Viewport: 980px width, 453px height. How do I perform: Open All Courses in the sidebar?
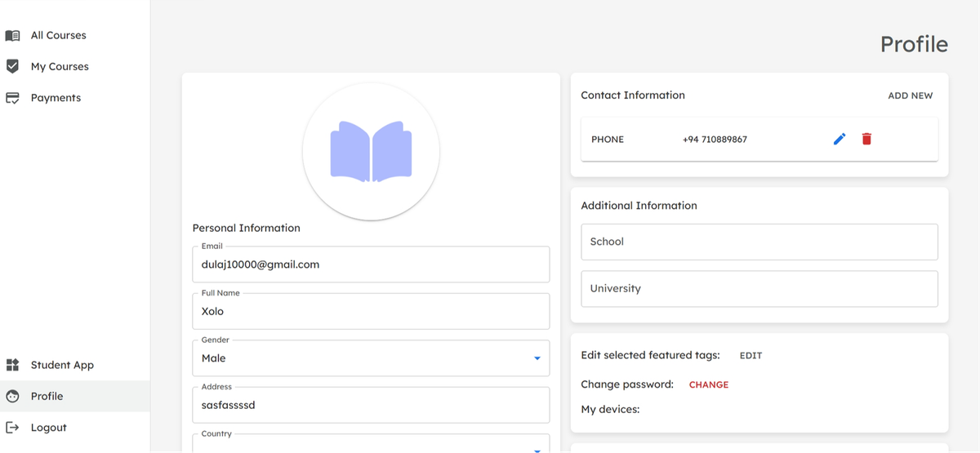pos(75,36)
